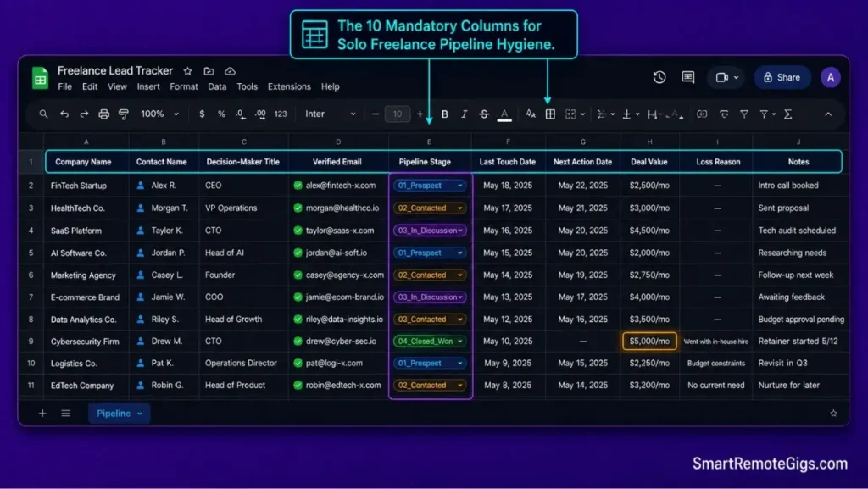Increase decimal places

pyautogui.click(x=260, y=114)
